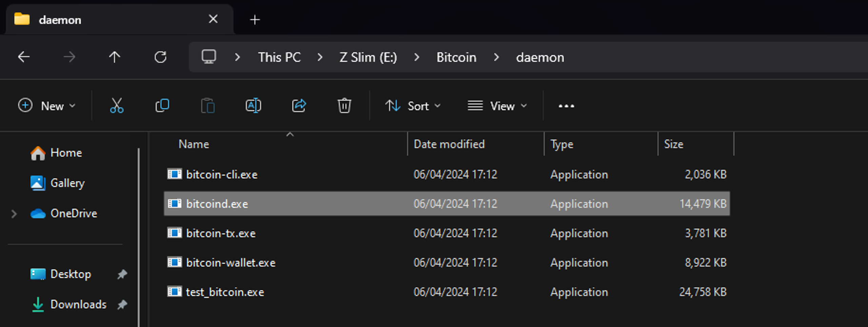Go up one folder level
This screenshot has width=868, height=327.
[115, 57]
